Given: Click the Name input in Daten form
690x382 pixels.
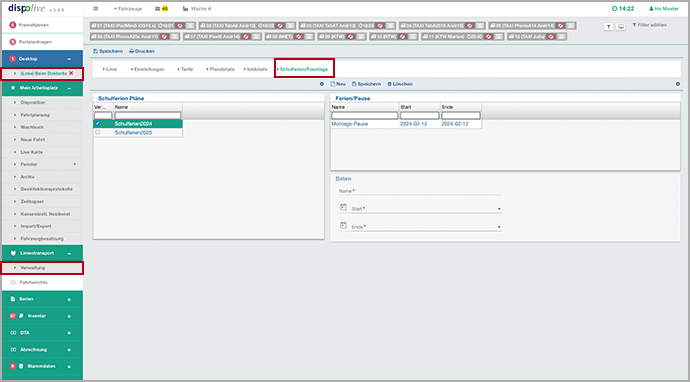Looking at the screenshot, I should pyautogui.click(x=420, y=191).
